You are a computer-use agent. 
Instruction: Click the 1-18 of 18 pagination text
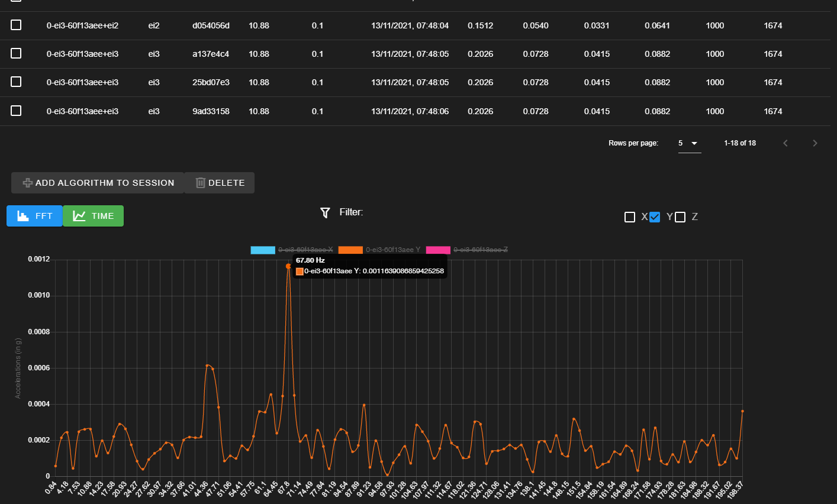tap(740, 143)
